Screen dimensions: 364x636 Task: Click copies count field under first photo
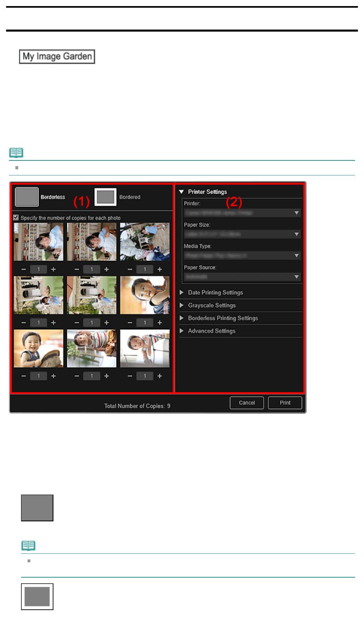coord(38,269)
